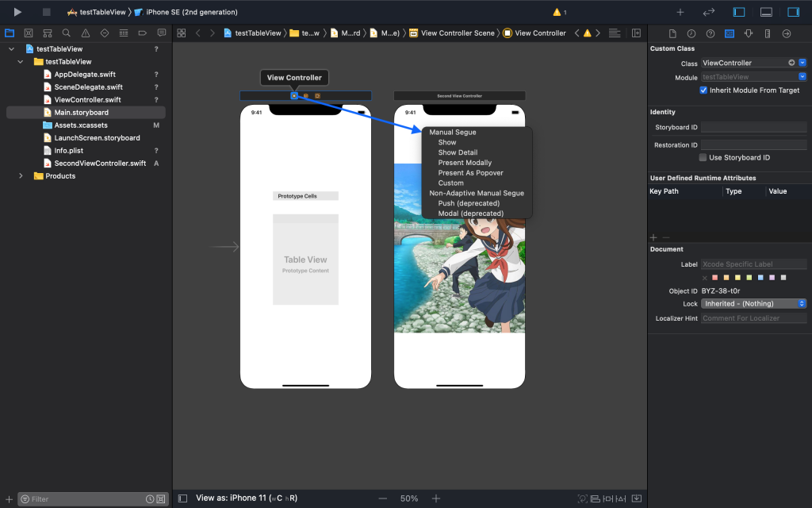This screenshot has width=812, height=508.
Task: Jump to class definition arrow button
Action: (791, 63)
